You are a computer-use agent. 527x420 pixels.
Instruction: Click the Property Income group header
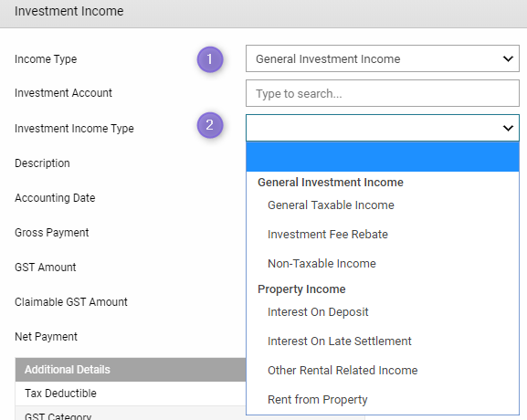301,289
